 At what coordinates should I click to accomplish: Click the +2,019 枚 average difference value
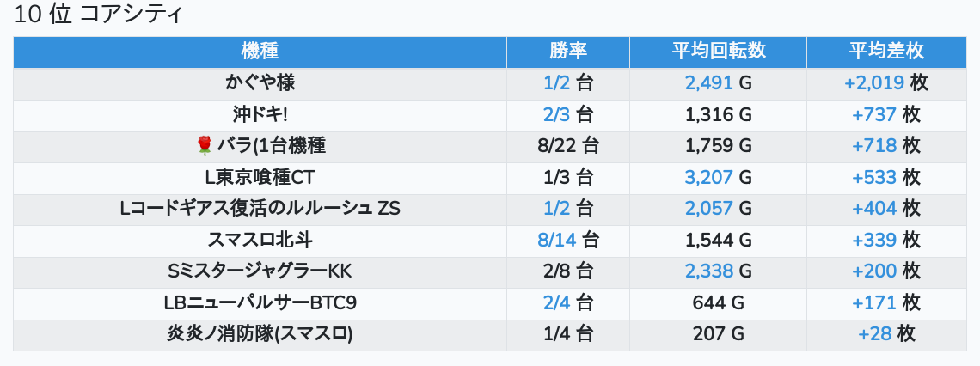(x=886, y=83)
